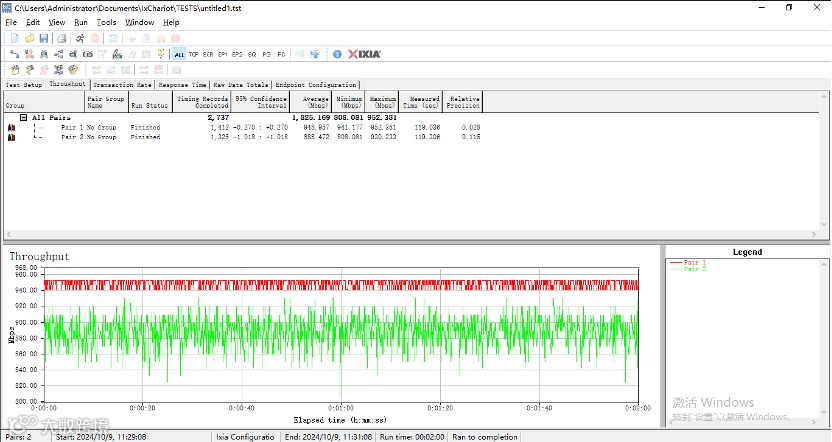Toggle the SQ filter button
The image size is (832, 442).
(x=252, y=54)
